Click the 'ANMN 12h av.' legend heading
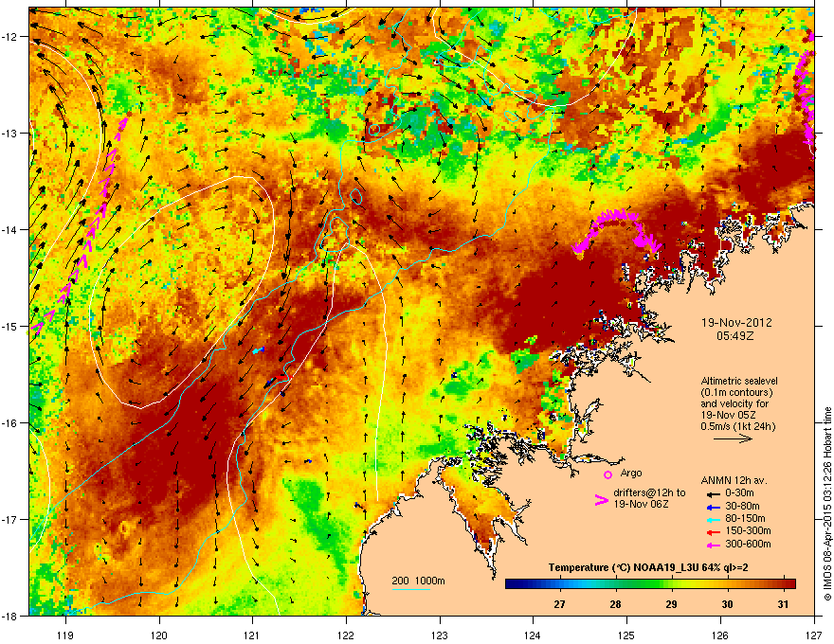834x644 pixels. 734,480
